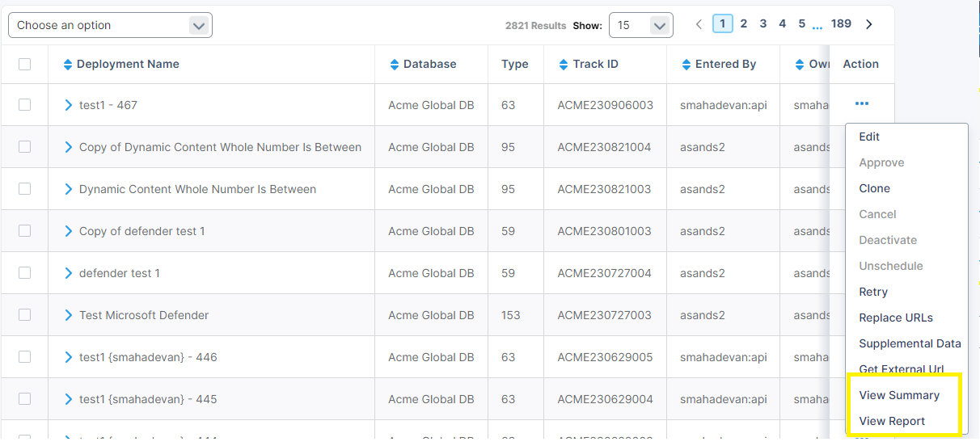The width and height of the screenshot is (980, 446).
Task: Sort by Track ID column icon
Action: (564, 65)
